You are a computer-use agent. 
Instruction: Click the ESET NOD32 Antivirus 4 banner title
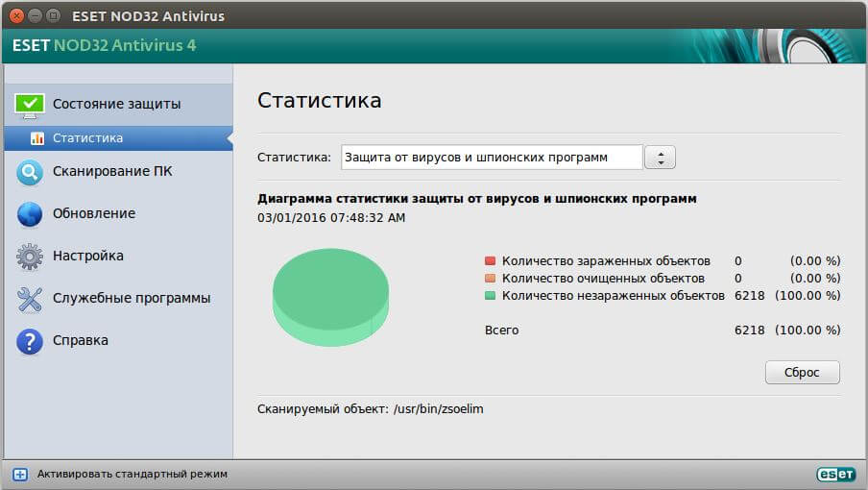[x=104, y=45]
